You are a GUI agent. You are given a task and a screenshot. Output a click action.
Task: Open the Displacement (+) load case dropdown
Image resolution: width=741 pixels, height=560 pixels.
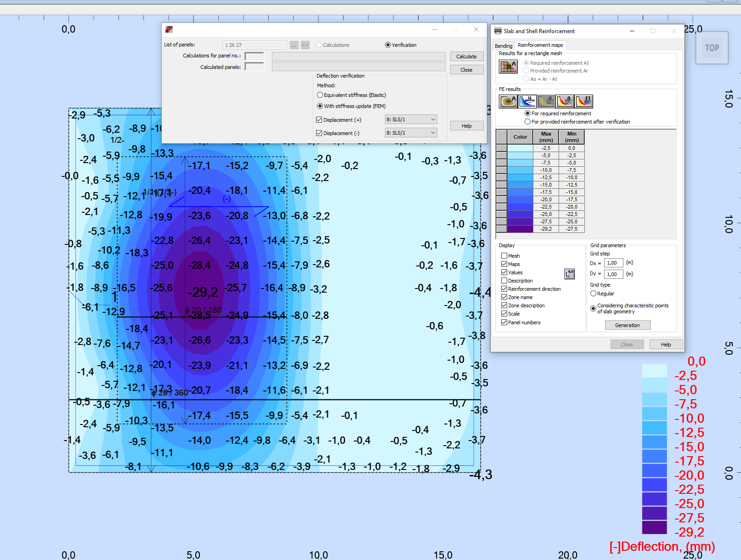click(x=411, y=119)
